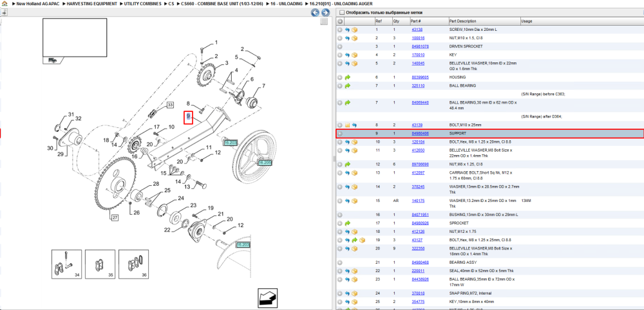Click the 'Part #' column header
Screen dimensions: 644x310
click(x=415, y=21)
